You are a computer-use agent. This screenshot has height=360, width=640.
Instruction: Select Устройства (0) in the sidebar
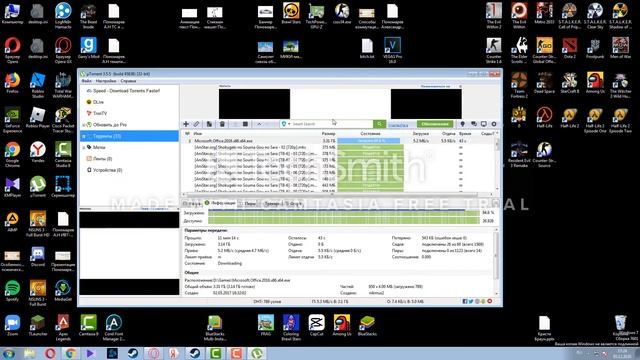[104, 170]
